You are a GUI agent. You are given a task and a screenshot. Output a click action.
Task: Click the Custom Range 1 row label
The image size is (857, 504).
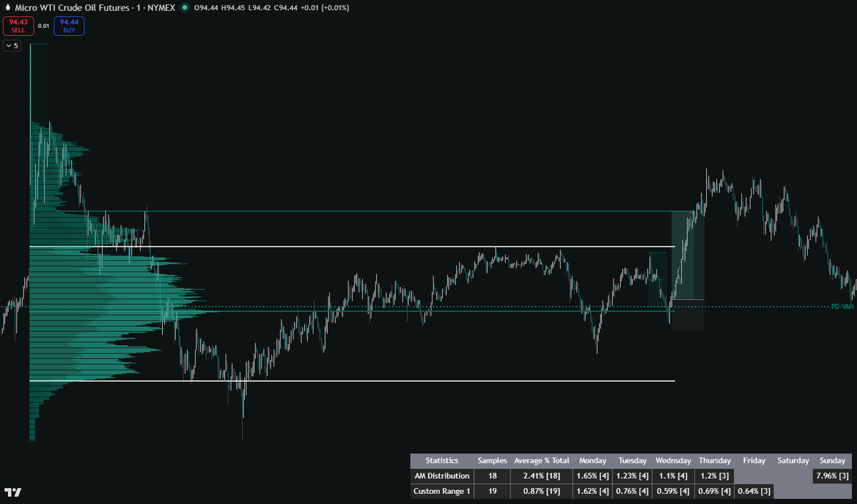click(x=441, y=491)
